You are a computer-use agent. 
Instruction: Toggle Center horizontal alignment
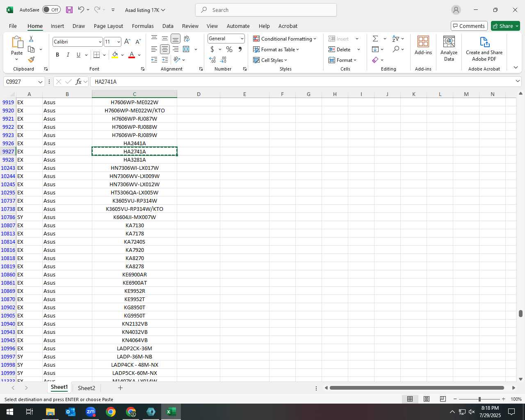pyautogui.click(x=165, y=49)
